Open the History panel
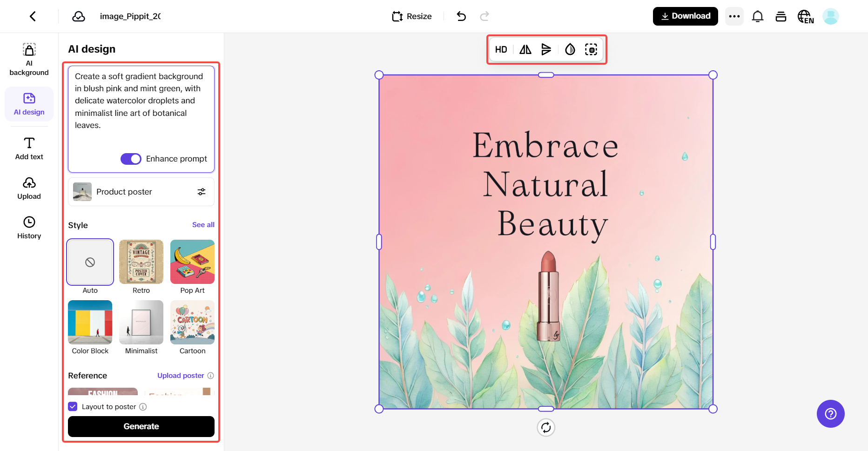The height and width of the screenshot is (451, 868). point(29,228)
